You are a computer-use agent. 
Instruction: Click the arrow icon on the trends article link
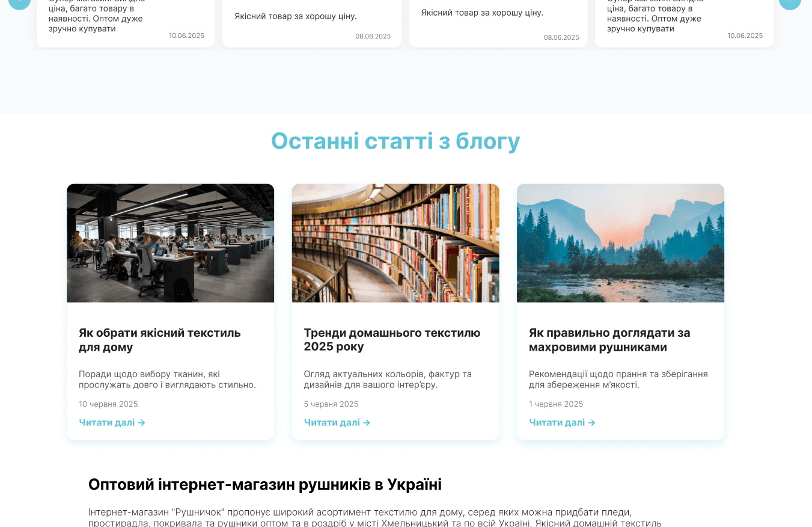(367, 422)
